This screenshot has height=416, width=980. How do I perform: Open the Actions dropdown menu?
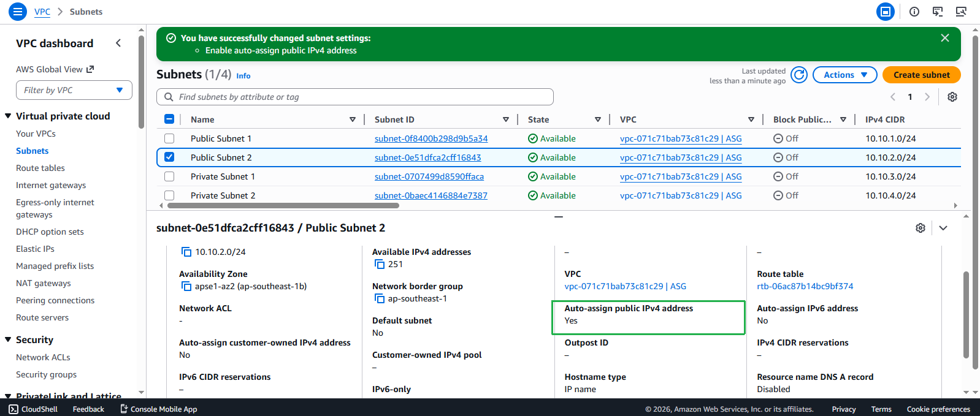click(845, 75)
